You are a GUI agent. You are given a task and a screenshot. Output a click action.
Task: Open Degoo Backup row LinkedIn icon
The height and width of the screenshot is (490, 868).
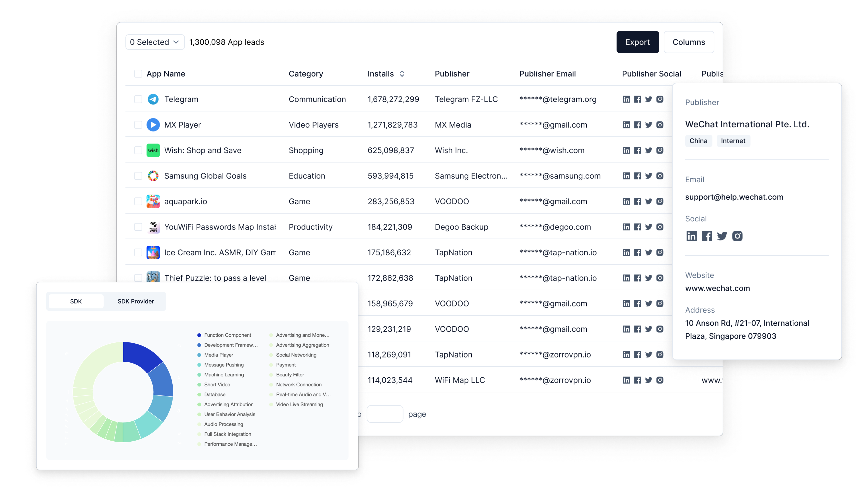tap(626, 227)
